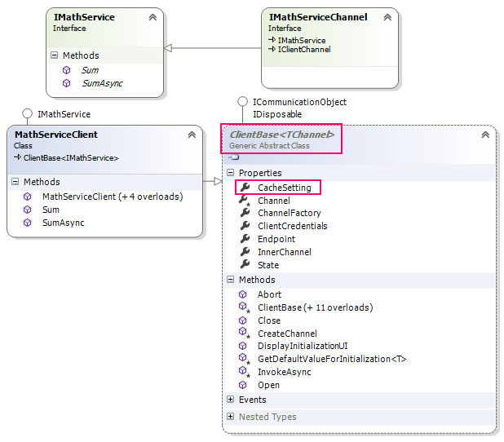Click the cube icon beside MathServiceClient constructor
The image size is (504, 442).
[x=28, y=197]
